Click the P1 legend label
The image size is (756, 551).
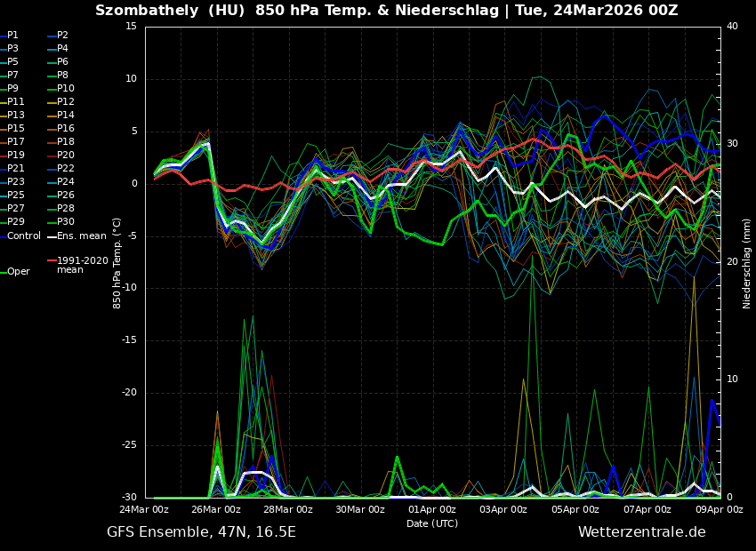pos(12,36)
